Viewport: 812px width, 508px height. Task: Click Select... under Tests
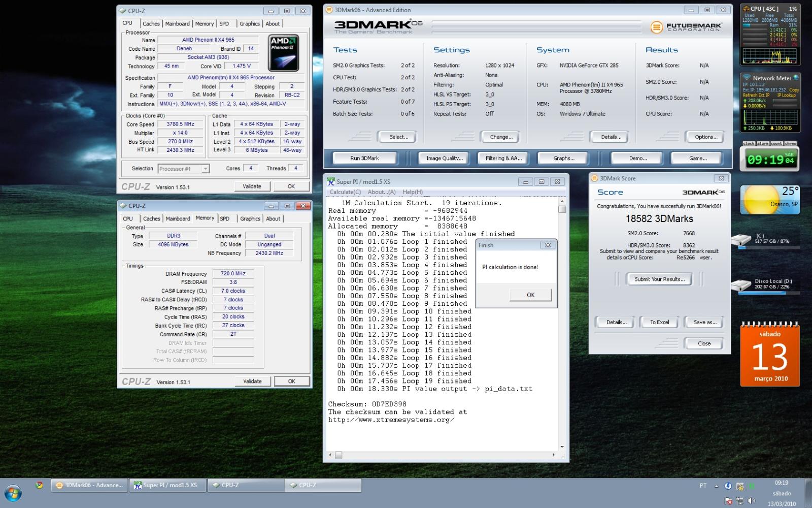click(x=398, y=137)
